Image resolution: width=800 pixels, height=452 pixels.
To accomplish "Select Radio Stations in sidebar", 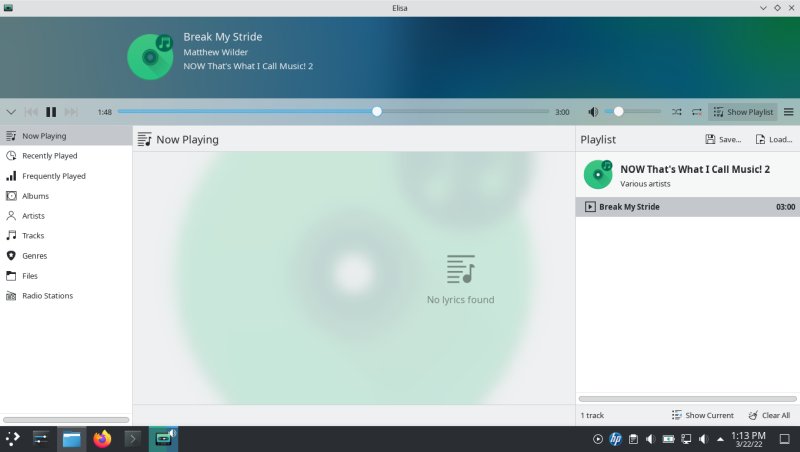I will (x=47, y=296).
